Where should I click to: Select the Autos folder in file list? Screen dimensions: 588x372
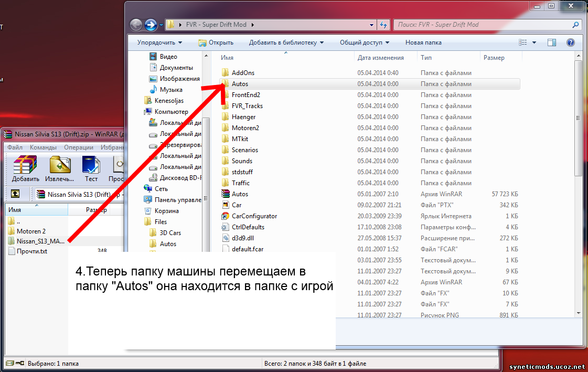[x=240, y=84]
